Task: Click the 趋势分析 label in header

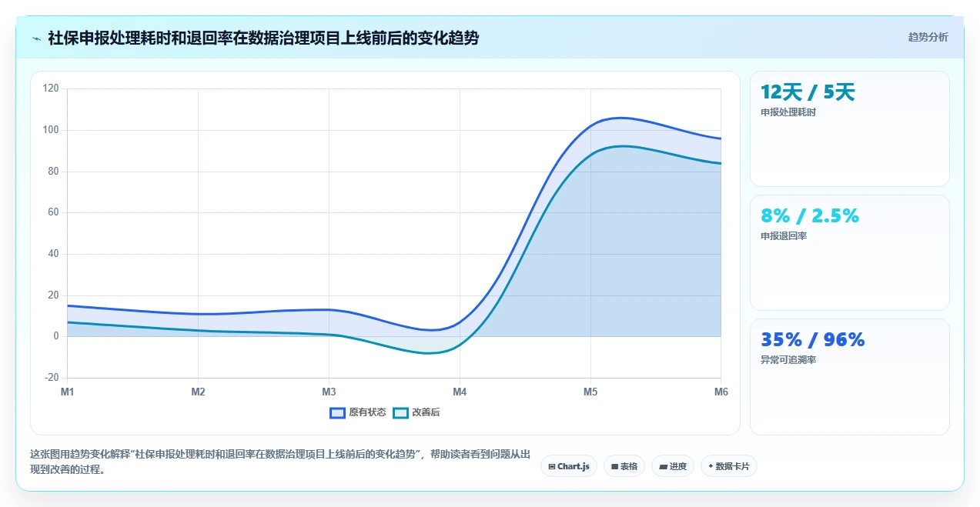Action: [928, 37]
